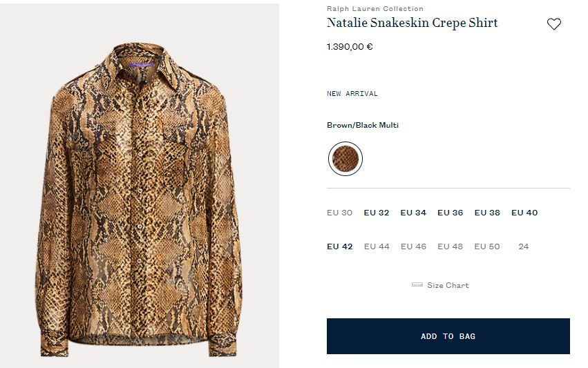Screen dimensions: 588x368
Task: Select size EU 30
Action: (339, 213)
